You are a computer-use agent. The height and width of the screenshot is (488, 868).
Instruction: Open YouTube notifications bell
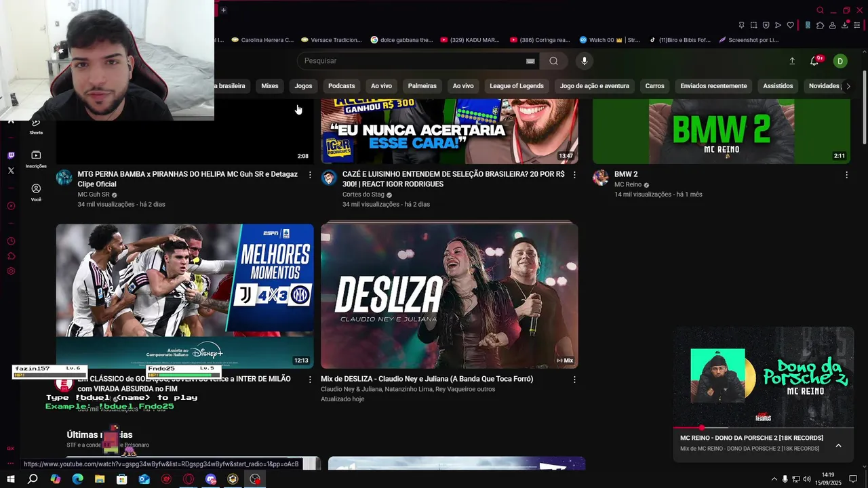click(814, 61)
